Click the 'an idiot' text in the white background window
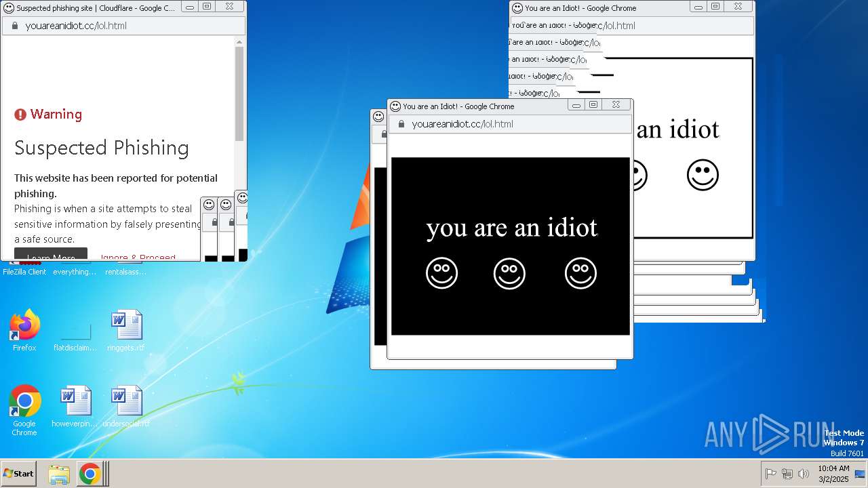Image resolution: width=868 pixels, height=488 pixels. coord(677,129)
